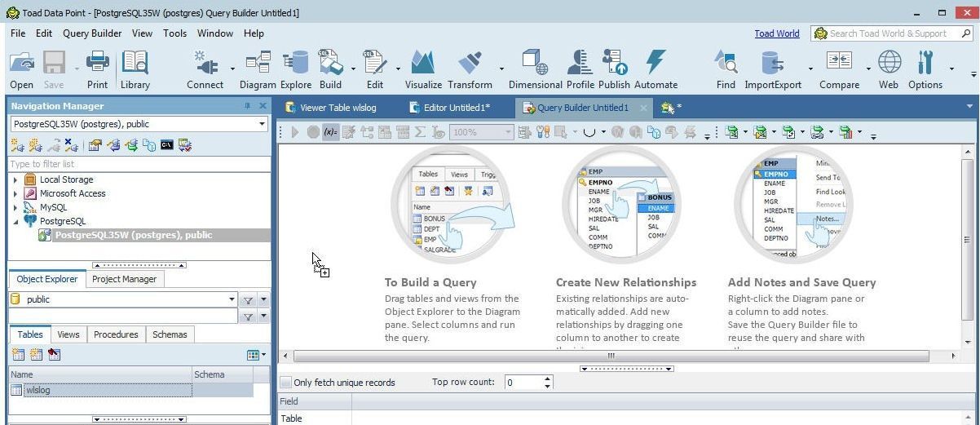Collapse the PostgreSQL tree node
980x425 pixels.
[15, 221]
